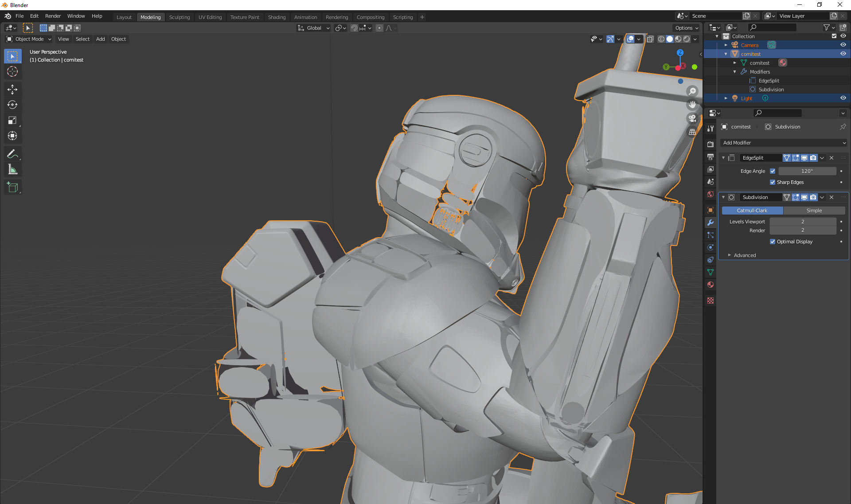Uncheck Sharp Edges option
The width and height of the screenshot is (851, 504).
[773, 182]
